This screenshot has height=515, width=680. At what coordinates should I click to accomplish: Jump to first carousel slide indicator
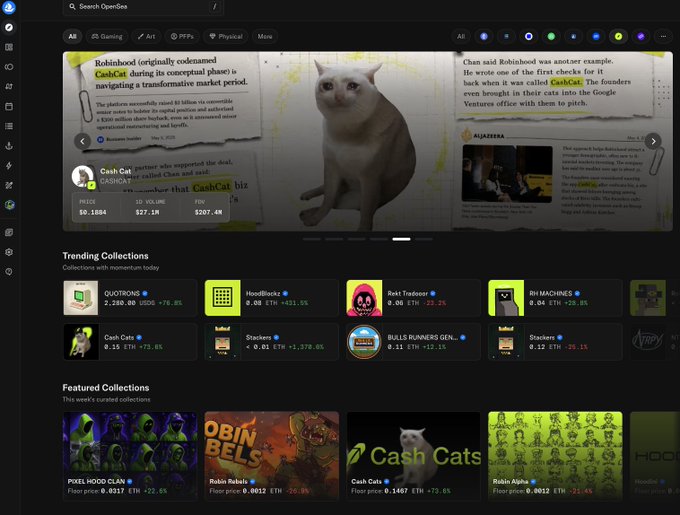coord(312,239)
